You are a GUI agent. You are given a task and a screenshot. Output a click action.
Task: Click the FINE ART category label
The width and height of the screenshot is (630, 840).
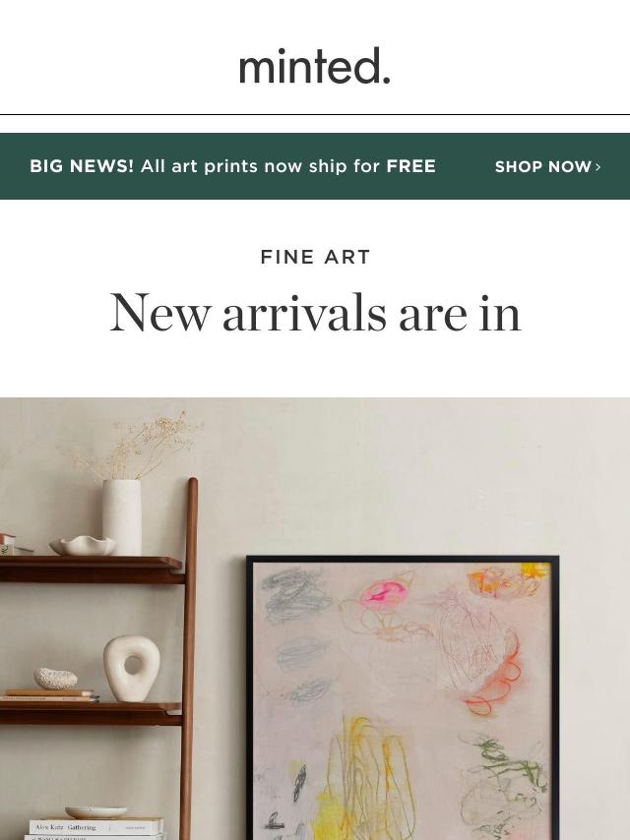[315, 257]
